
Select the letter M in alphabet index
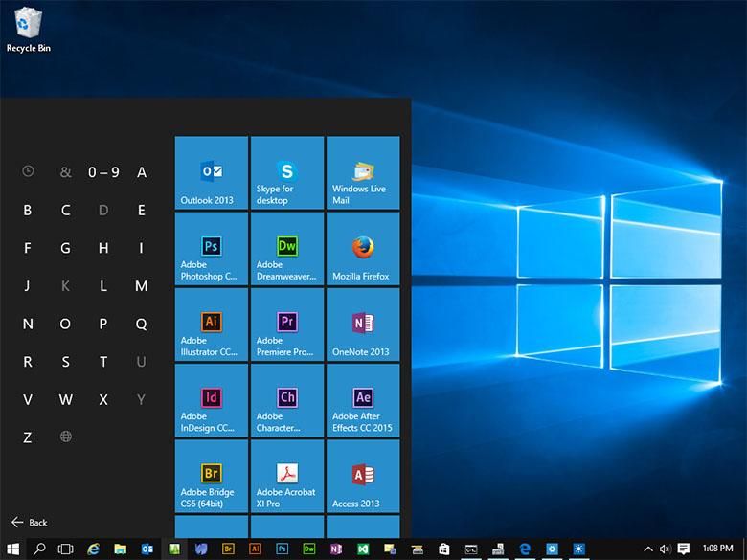[x=141, y=286]
